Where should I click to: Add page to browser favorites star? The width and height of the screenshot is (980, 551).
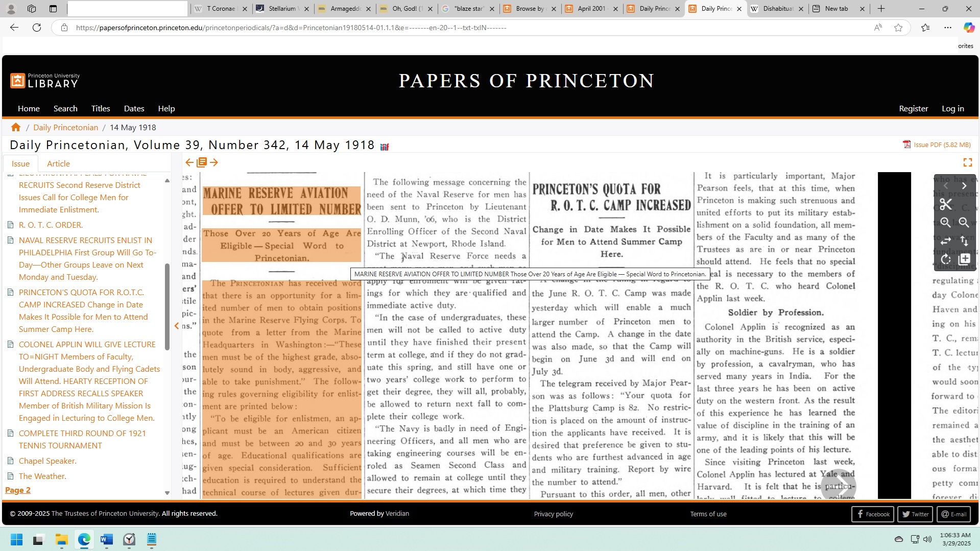coord(898,28)
